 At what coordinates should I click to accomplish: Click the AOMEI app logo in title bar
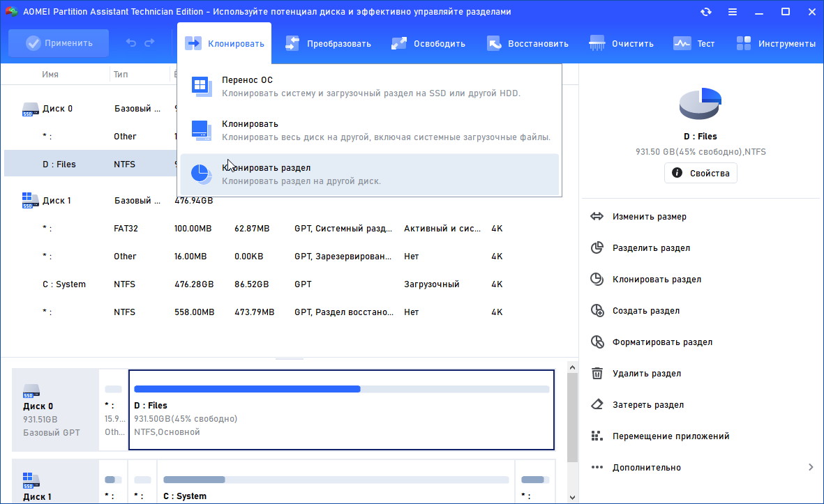[11, 12]
